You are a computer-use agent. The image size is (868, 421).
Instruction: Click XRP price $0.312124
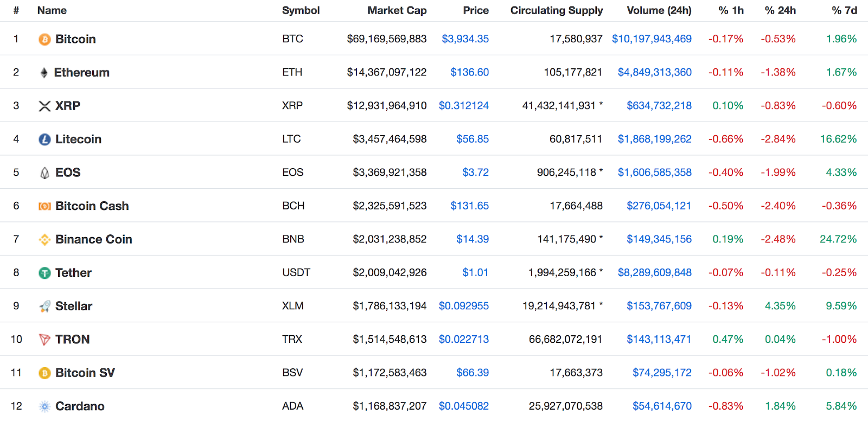click(464, 106)
